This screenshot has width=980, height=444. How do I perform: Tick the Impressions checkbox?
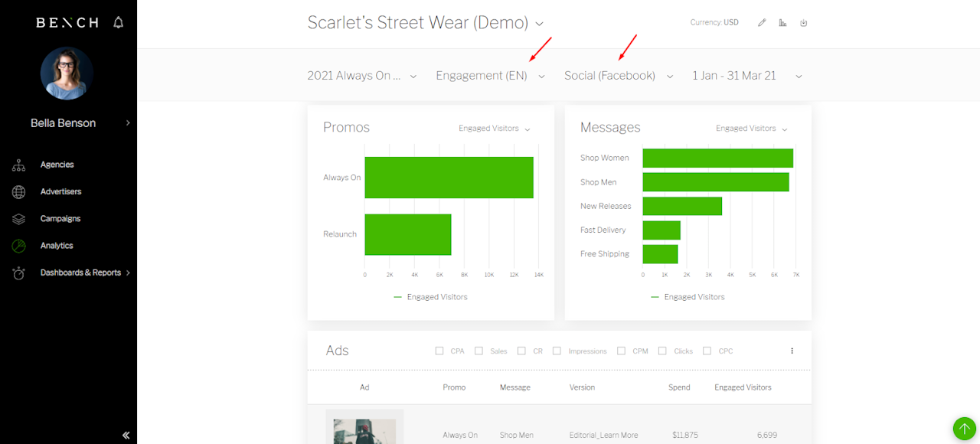point(557,351)
